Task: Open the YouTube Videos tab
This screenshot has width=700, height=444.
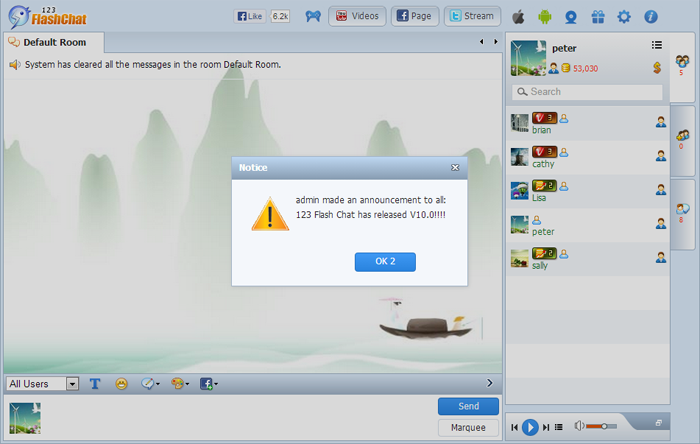Action: [357, 16]
